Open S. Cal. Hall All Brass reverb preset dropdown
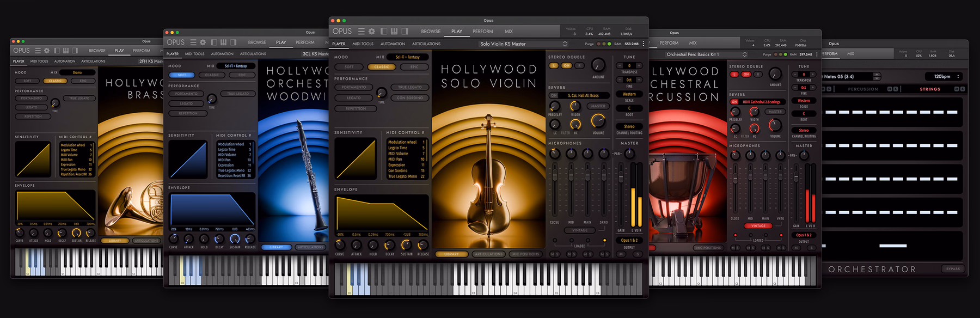 (x=585, y=95)
